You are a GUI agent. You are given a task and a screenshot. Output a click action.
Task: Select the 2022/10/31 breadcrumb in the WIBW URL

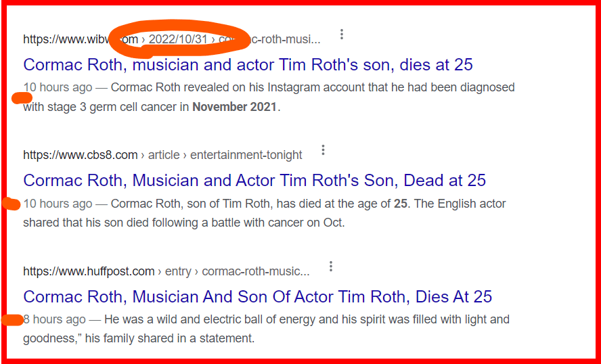[x=178, y=39]
